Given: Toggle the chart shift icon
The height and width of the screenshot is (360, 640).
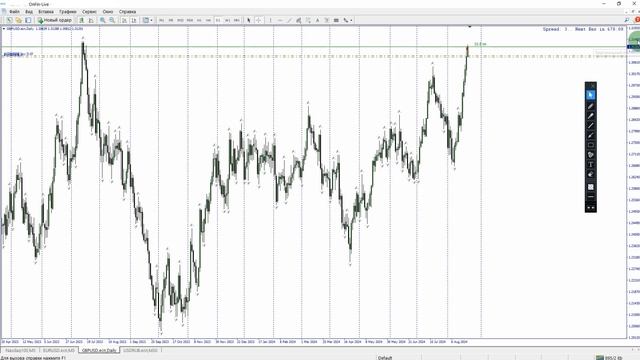Looking at the screenshot, I should [133, 20].
